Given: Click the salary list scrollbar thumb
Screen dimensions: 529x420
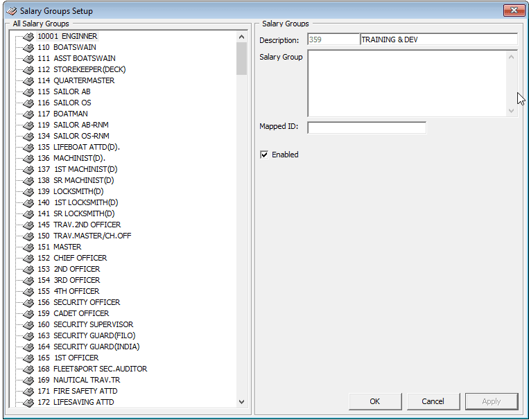Looking at the screenshot, I should pyautogui.click(x=241, y=58).
